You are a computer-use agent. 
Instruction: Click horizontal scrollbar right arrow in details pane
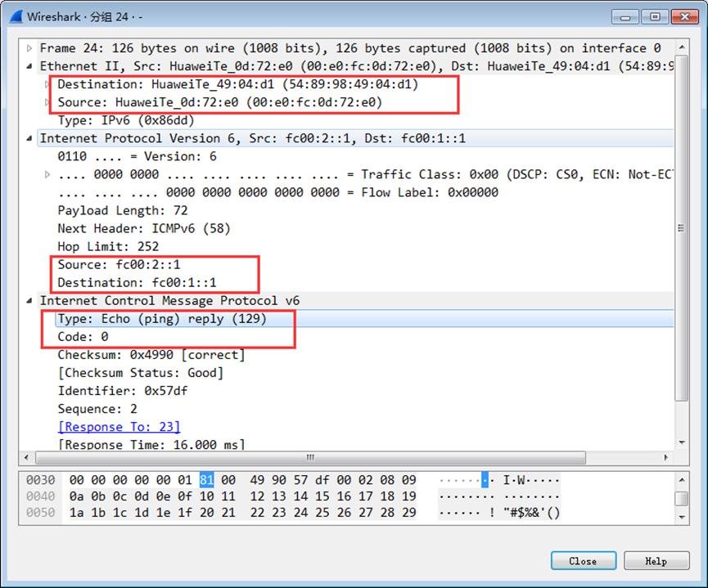click(666, 458)
